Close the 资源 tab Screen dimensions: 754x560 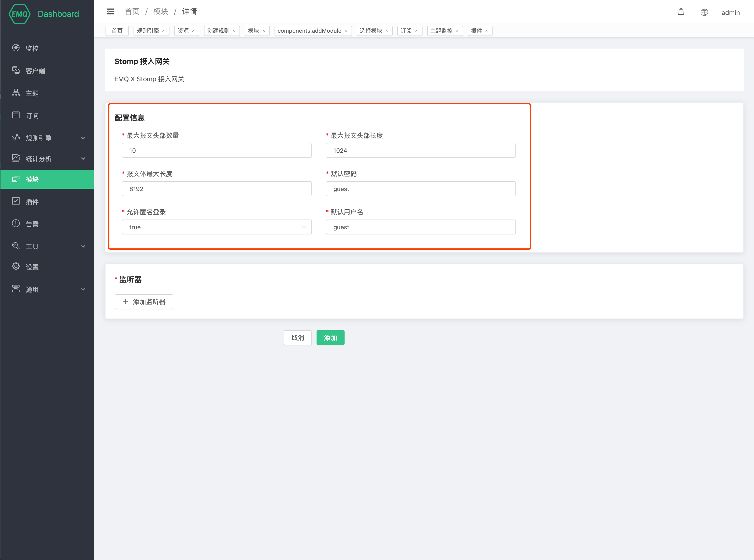click(194, 31)
